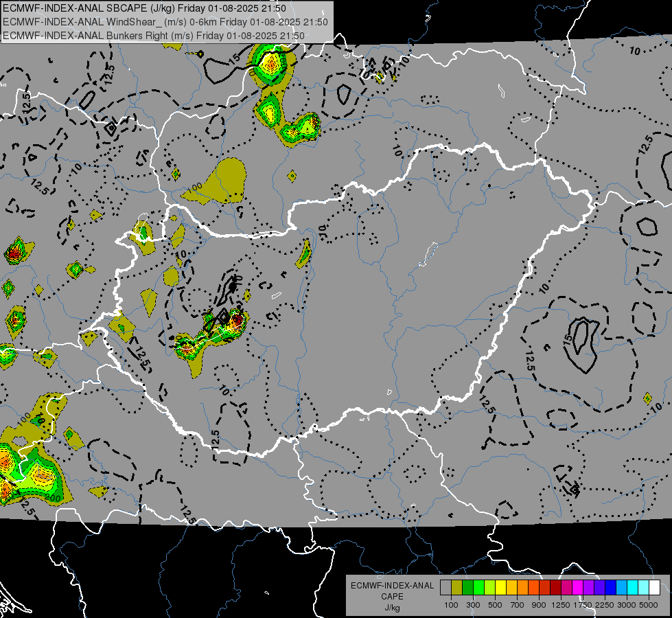Select the olive swatch in CAPE legend
Screen dimensions: 672x618
click(457, 588)
